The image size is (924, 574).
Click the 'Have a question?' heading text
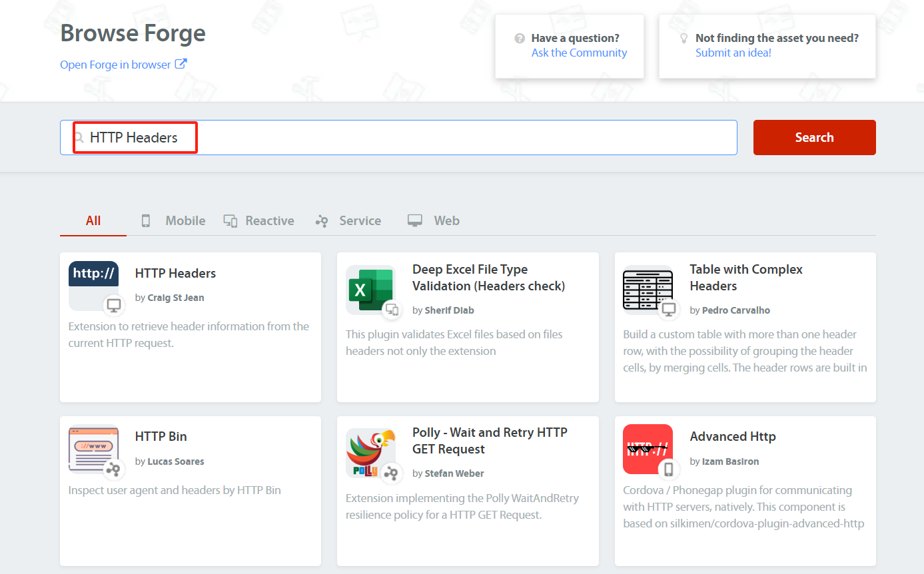576,38
